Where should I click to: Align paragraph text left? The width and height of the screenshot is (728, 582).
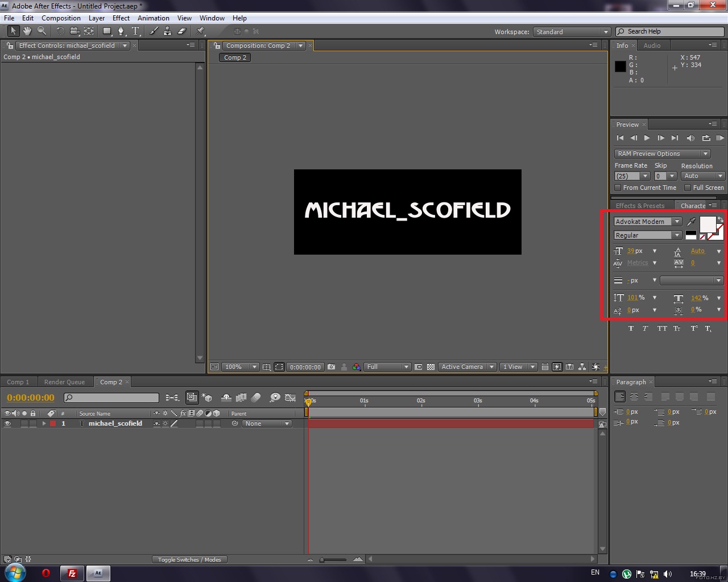[620, 396]
